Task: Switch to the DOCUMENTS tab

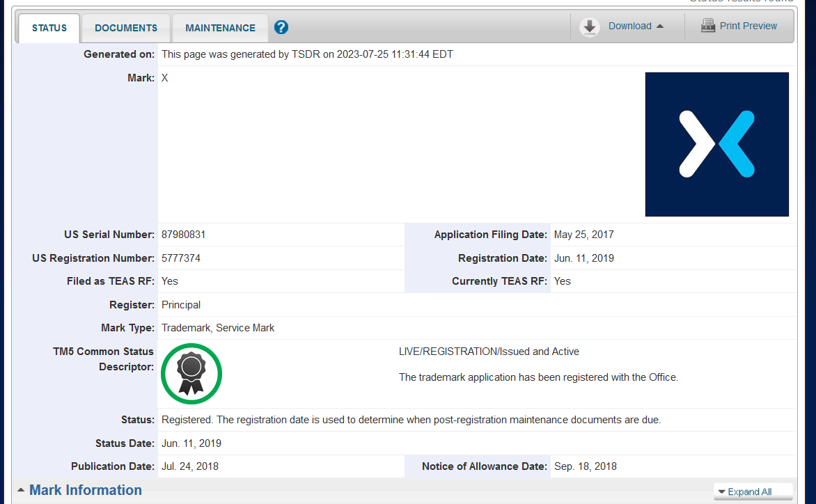Action: coord(126,28)
